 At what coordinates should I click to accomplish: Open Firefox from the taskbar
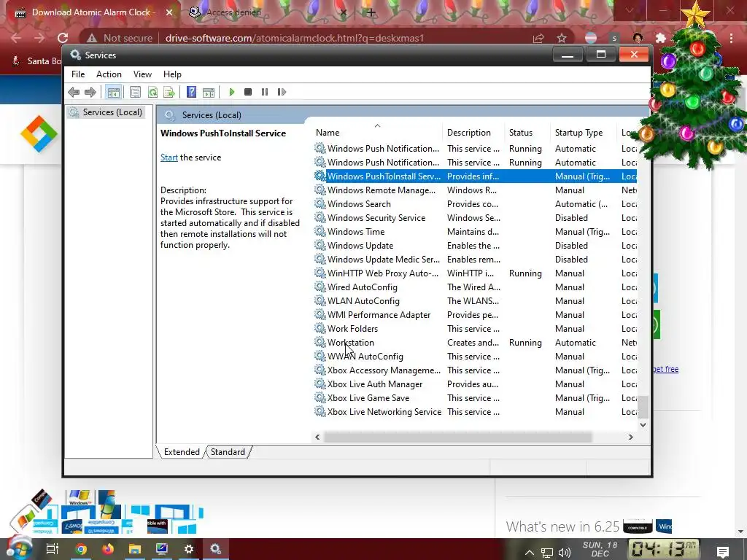click(x=108, y=549)
